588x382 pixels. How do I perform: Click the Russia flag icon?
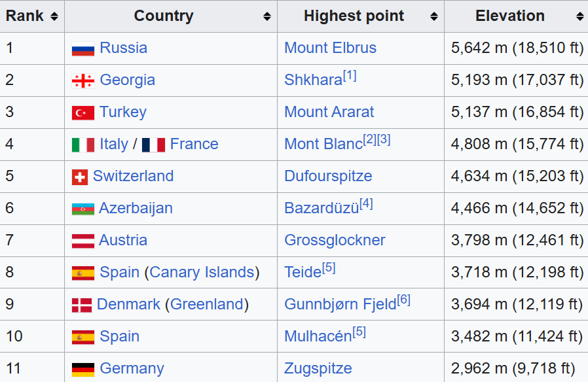tap(83, 48)
